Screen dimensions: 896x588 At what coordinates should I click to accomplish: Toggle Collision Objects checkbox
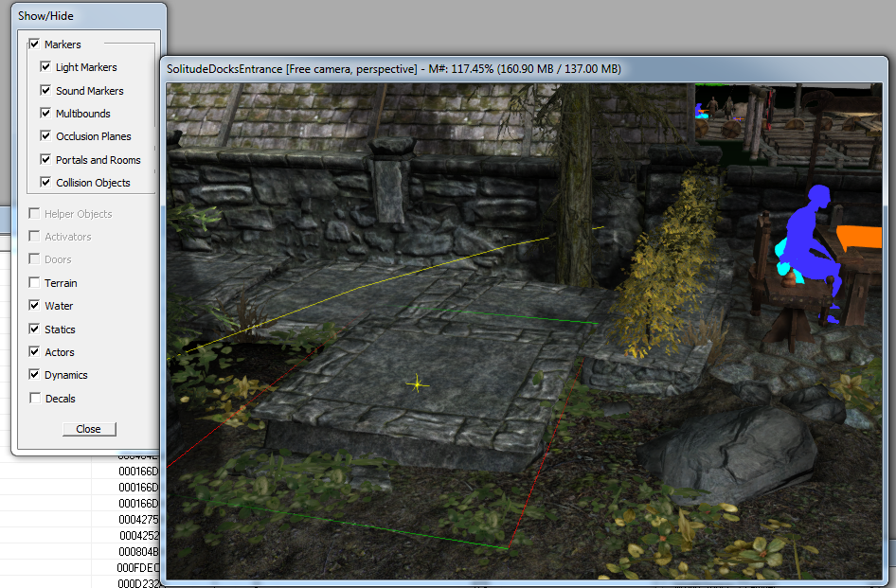[x=45, y=183]
